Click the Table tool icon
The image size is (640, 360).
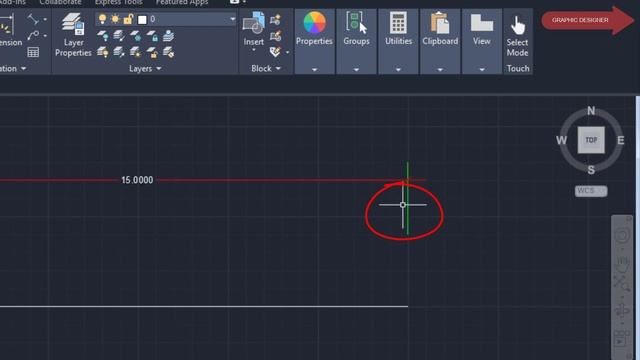click(x=33, y=52)
